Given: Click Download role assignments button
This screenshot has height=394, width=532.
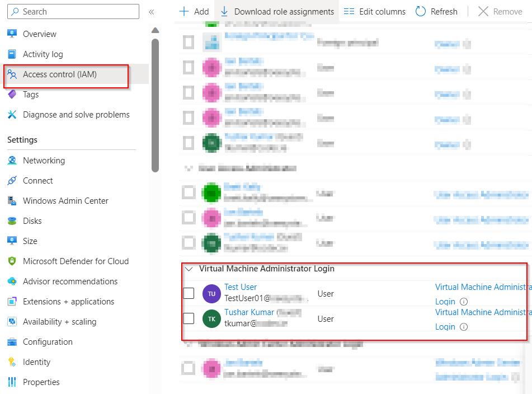Looking at the screenshot, I should (x=277, y=12).
